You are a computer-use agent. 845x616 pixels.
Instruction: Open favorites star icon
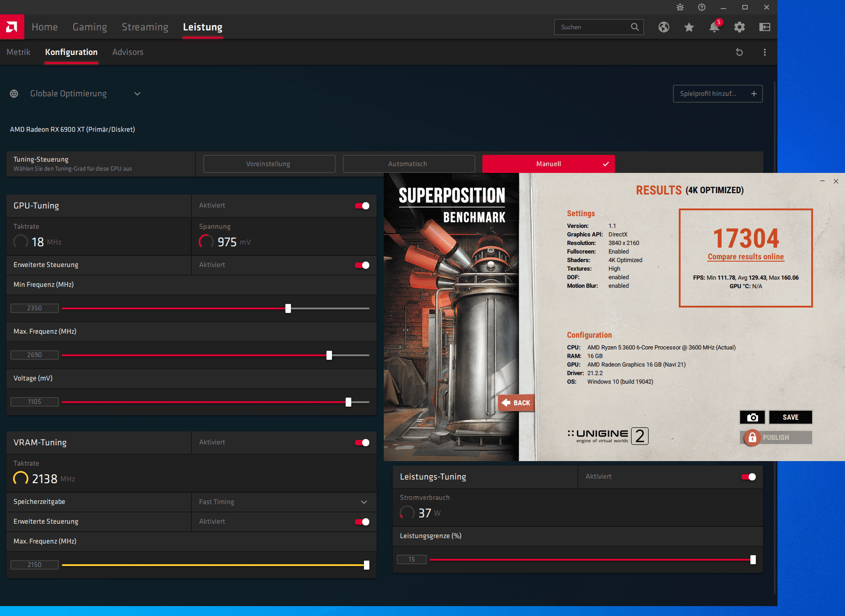(x=689, y=27)
